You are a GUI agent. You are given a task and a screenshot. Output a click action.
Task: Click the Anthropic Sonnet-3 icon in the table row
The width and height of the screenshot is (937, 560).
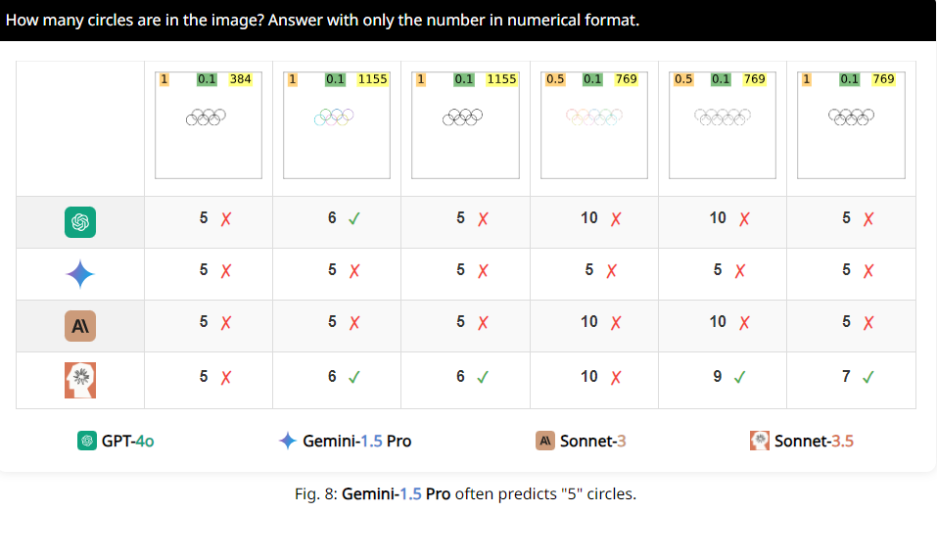[80, 326]
